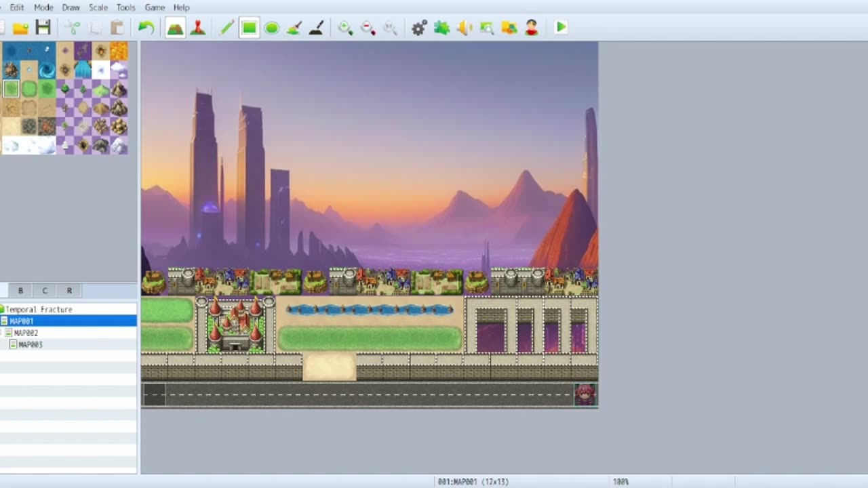Select the Rectangle draw tool
This screenshot has height=488, width=868.
tap(249, 28)
